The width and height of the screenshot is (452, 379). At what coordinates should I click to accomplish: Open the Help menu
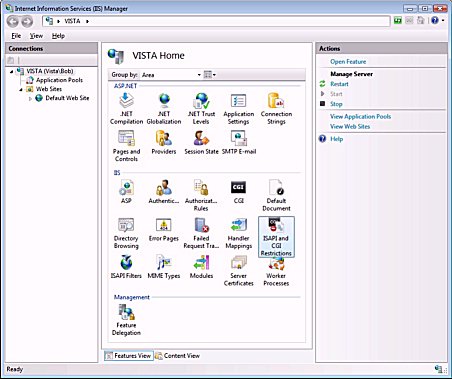pos(58,36)
